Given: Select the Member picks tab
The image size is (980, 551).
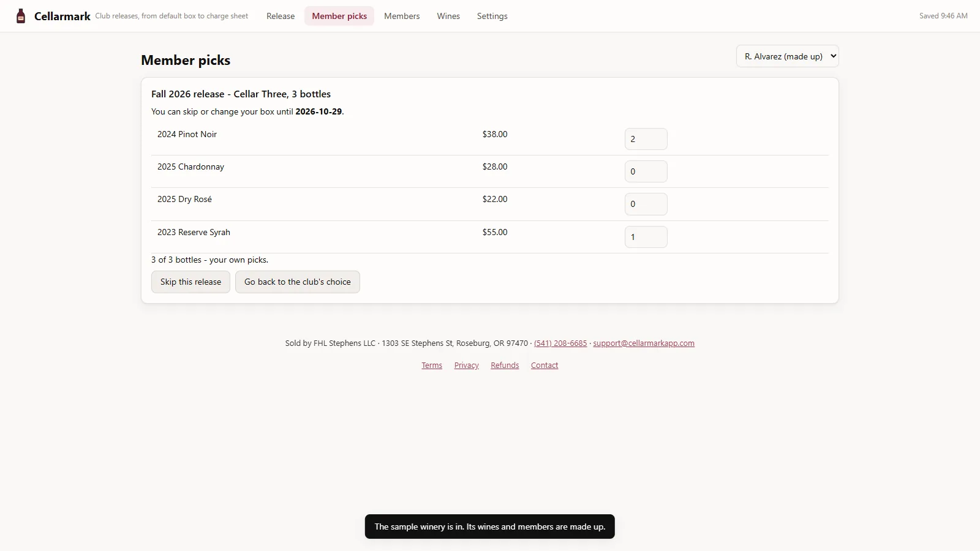Looking at the screenshot, I should pos(339,16).
